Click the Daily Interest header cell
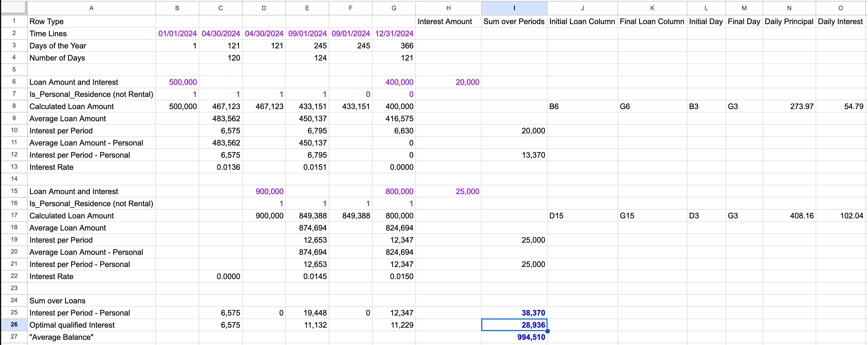The width and height of the screenshot is (868, 345). (840, 22)
